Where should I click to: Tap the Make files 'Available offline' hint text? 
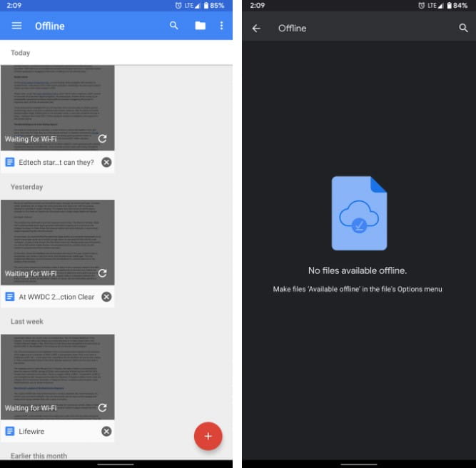(358, 289)
